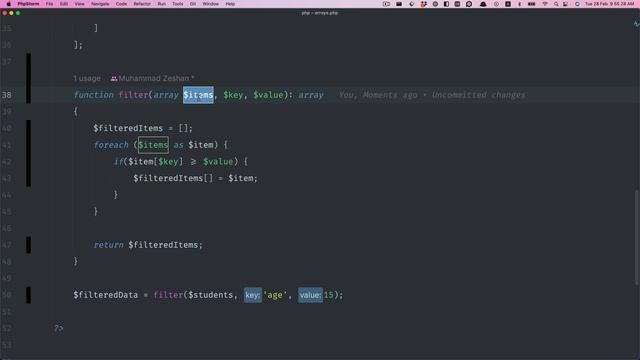Open the View menu

[79, 4]
